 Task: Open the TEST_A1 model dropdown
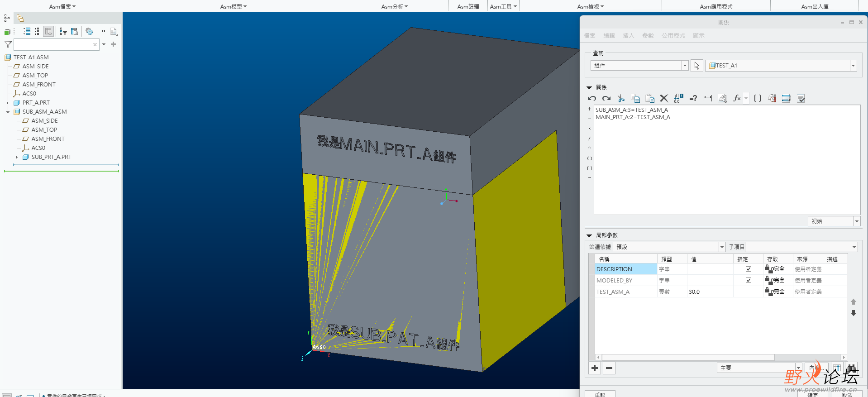pos(853,66)
